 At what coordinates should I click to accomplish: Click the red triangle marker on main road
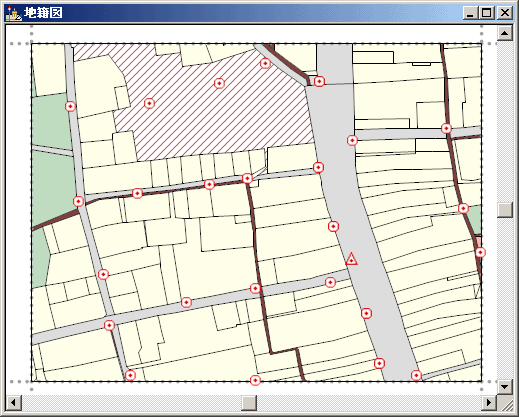pyautogui.click(x=351, y=259)
